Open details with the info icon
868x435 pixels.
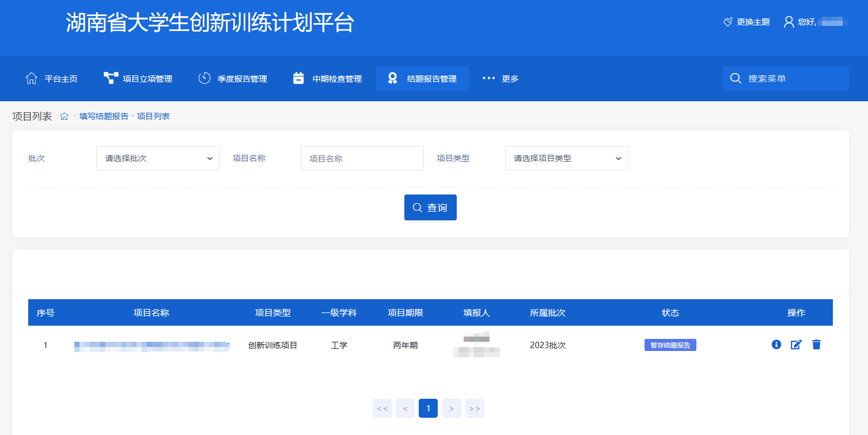coord(776,345)
